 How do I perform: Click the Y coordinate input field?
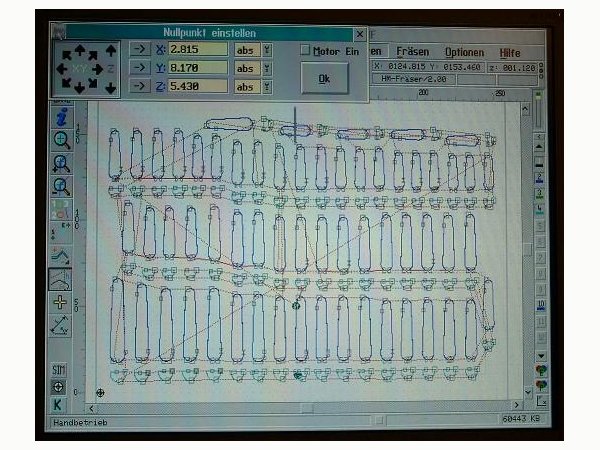click(x=197, y=68)
